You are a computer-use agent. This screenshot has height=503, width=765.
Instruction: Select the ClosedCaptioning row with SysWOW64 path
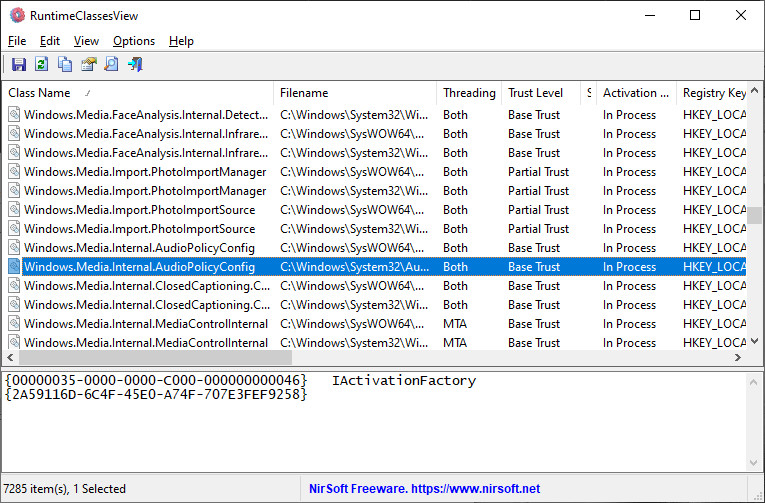click(x=375, y=286)
